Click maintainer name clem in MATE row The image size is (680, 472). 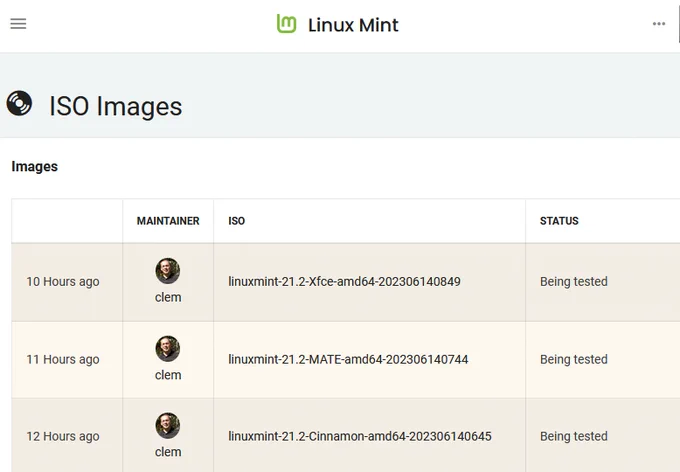pos(168,375)
